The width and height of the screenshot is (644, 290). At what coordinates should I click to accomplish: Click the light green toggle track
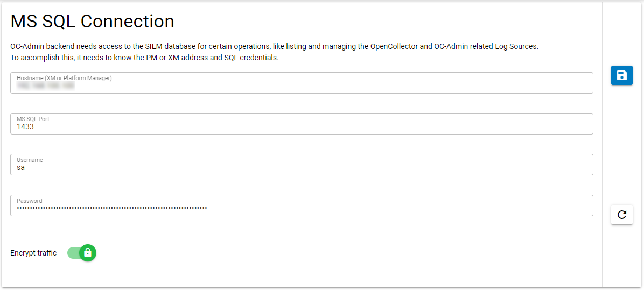74,253
